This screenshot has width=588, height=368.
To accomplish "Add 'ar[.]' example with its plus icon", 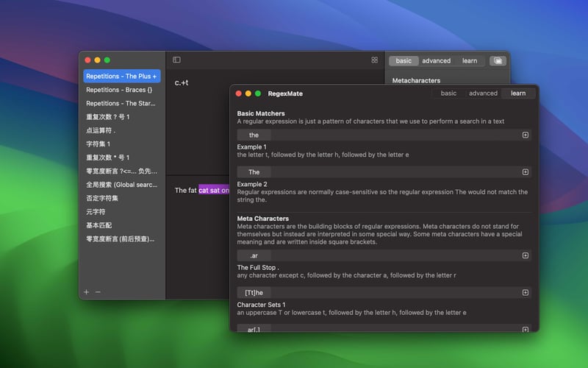I will click(525, 329).
